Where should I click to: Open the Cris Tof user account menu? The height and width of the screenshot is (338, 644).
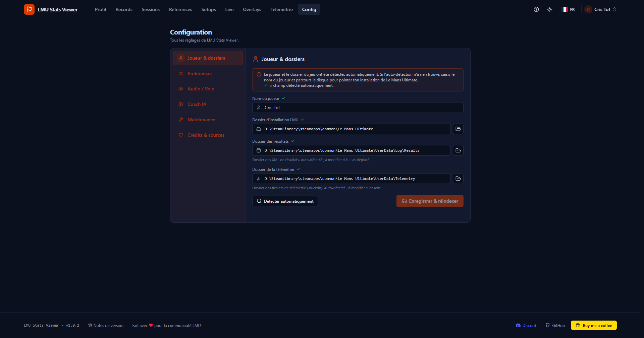tap(601, 9)
